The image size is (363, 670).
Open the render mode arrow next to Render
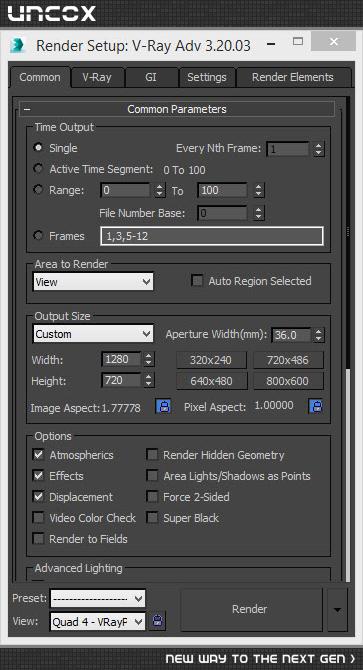(x=337, y=609)
